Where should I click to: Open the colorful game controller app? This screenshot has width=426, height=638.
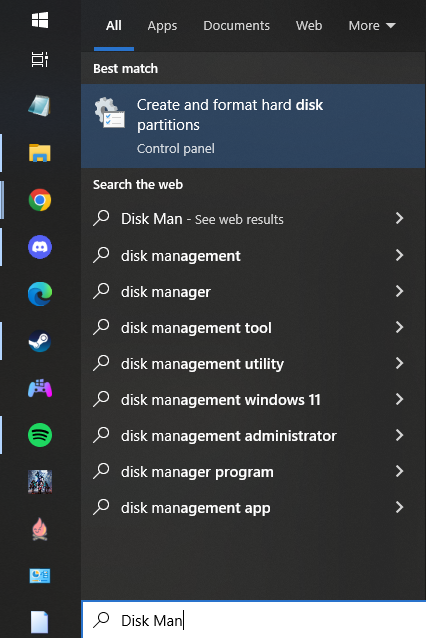click(x=40, y=388)
